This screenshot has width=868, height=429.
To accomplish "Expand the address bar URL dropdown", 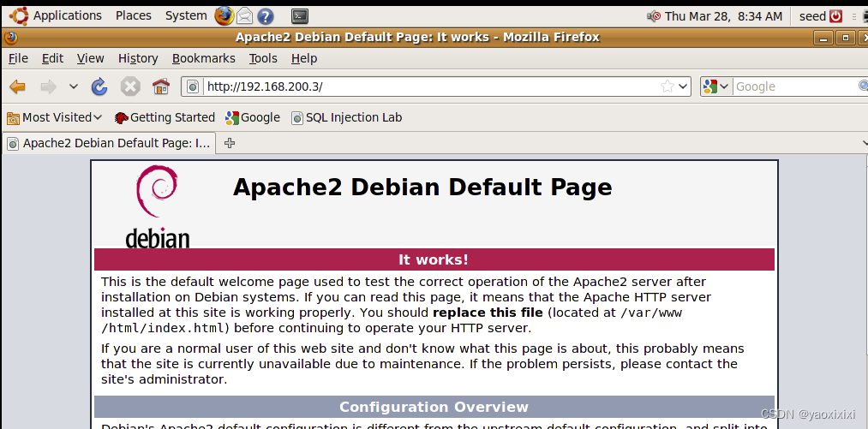I will tap(683, 86).
